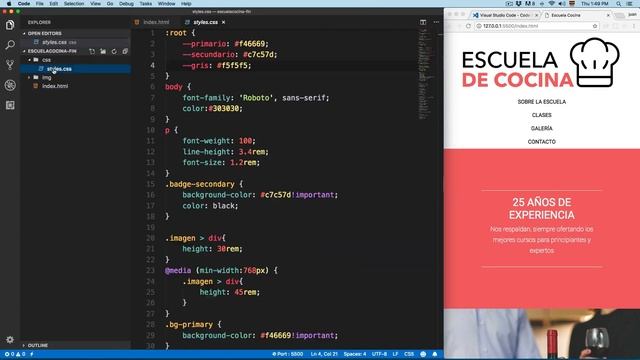The height and width of the screenshot is (360, 640).
Task: Open Spotlight search in macOS menu bar
Action: click(619, 4)
